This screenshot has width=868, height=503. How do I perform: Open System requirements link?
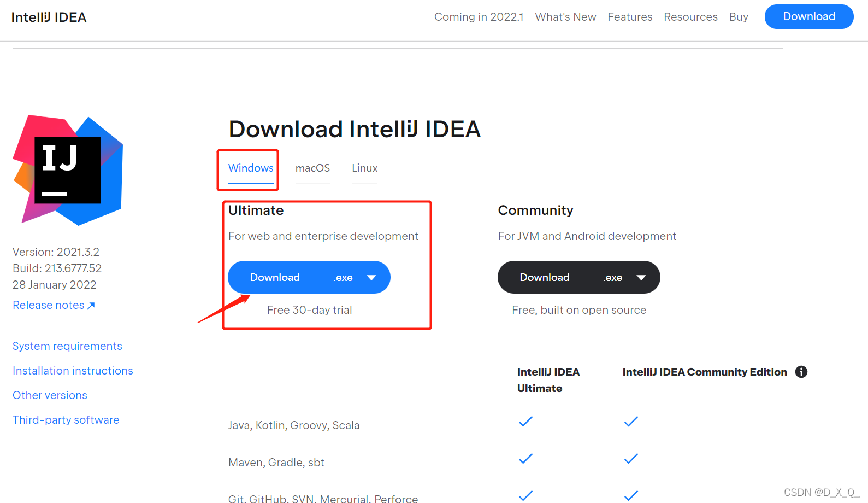(67, 346)
